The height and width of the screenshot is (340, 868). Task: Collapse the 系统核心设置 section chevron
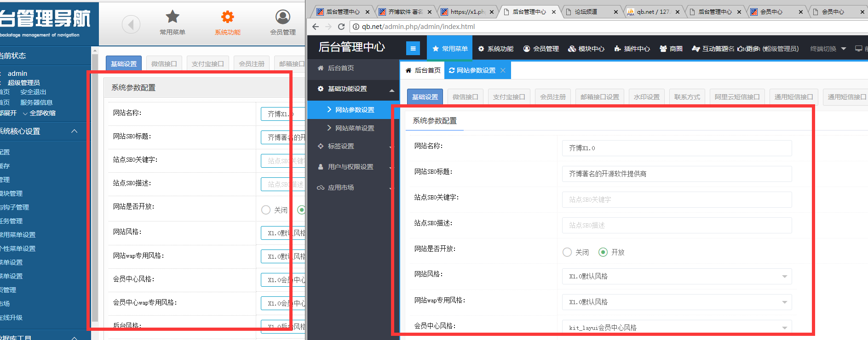pos(74,131)
